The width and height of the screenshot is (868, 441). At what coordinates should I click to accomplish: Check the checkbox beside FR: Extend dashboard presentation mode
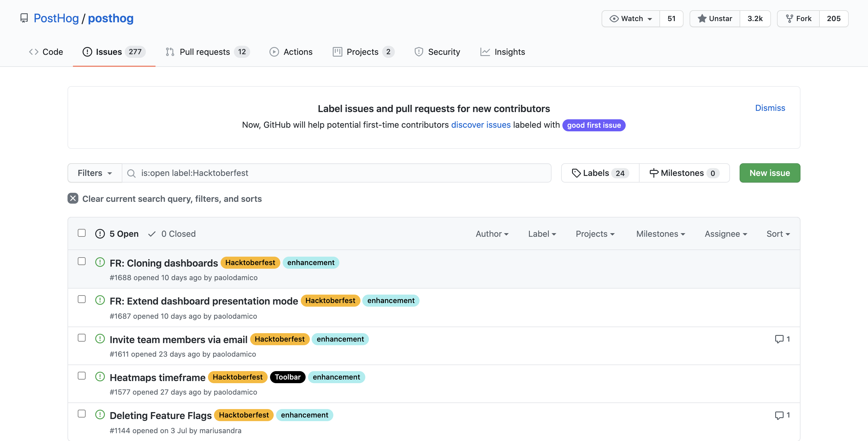pyautogui.click(x=82, y=299)
